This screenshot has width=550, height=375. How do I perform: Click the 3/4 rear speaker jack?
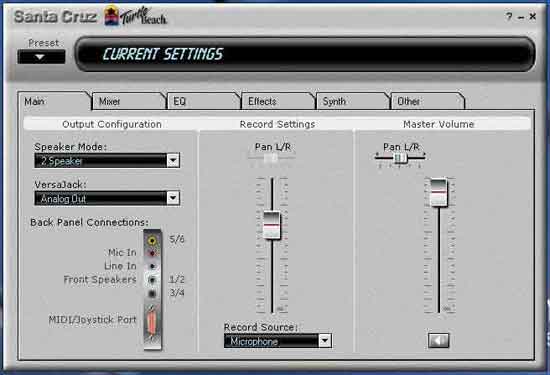[x=152, y=293]
